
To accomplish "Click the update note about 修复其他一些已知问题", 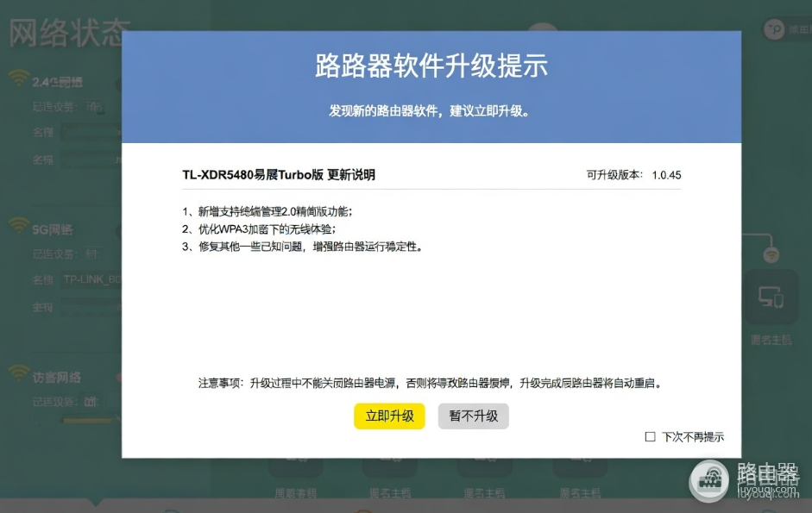I will [x=302, y=247].
